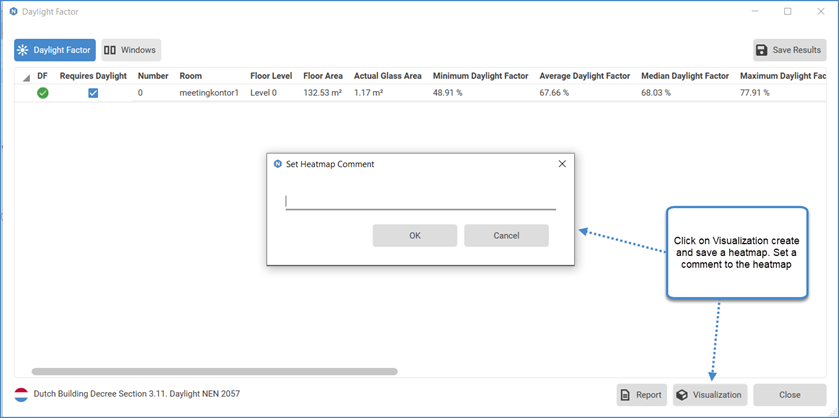Open the Windows tab

click(x=130, y=50)
